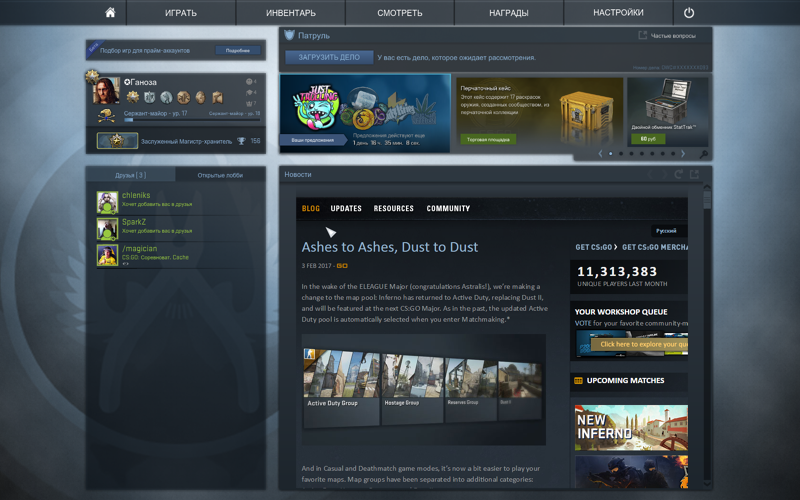Click here to explore your queue
The height and width of the screenshot is (500, 800).
[639, 344]
